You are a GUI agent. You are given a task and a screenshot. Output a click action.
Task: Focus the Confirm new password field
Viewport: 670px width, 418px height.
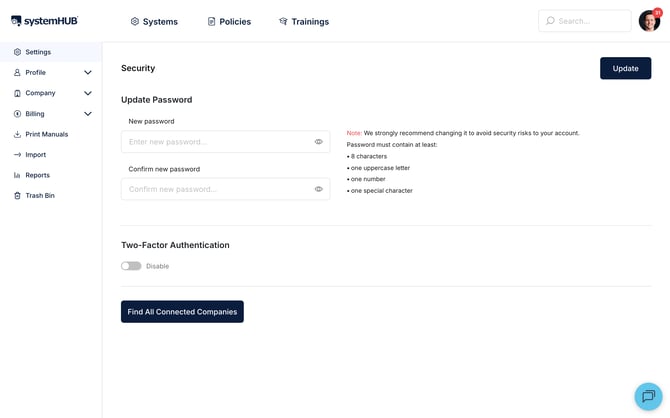click(226, 189)
